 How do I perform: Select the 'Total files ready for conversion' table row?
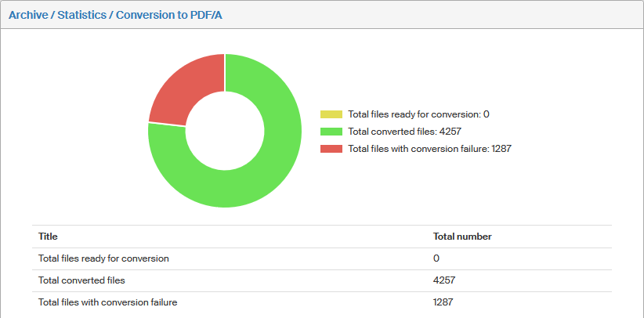[103, 258]
